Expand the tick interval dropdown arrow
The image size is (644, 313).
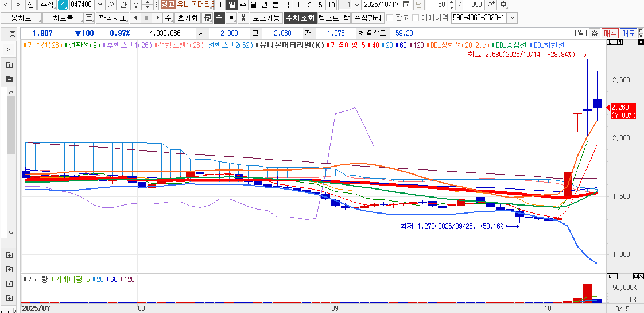click(x=358, y=5)
